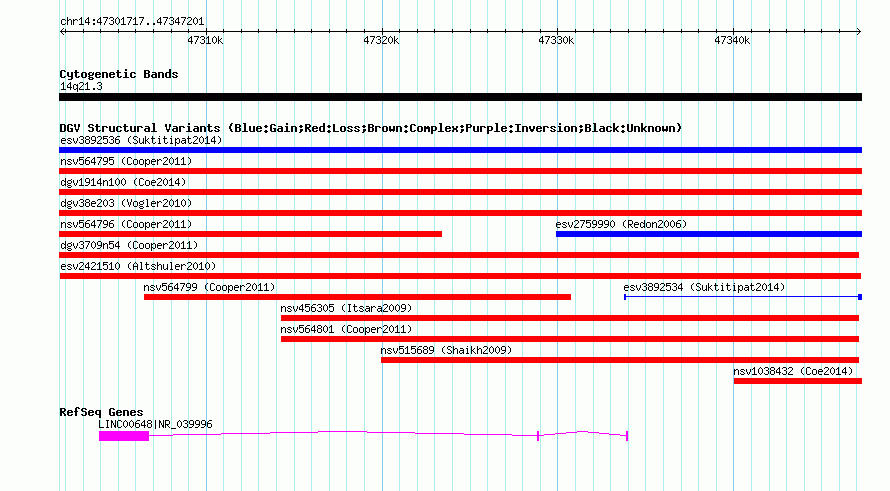890x491 pixels.
Task: Open the esv3892534 (Suktitipat2014) variant label
Action: (704, 287)
